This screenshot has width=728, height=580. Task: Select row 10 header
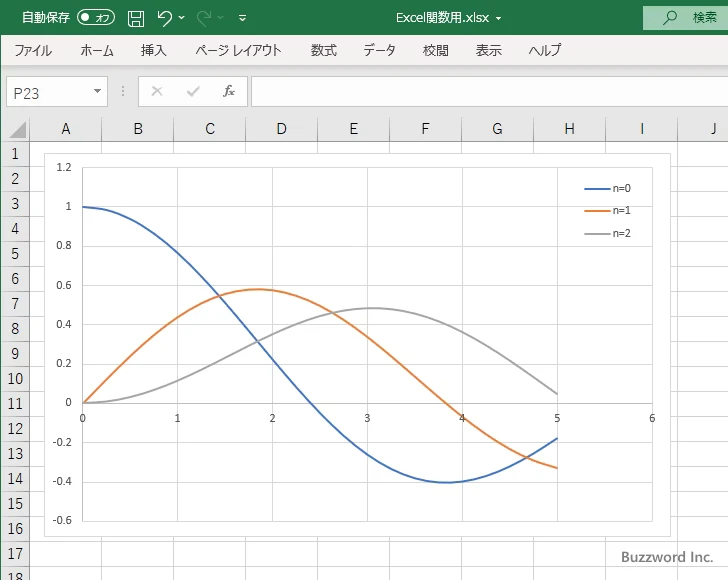(15, 379)
